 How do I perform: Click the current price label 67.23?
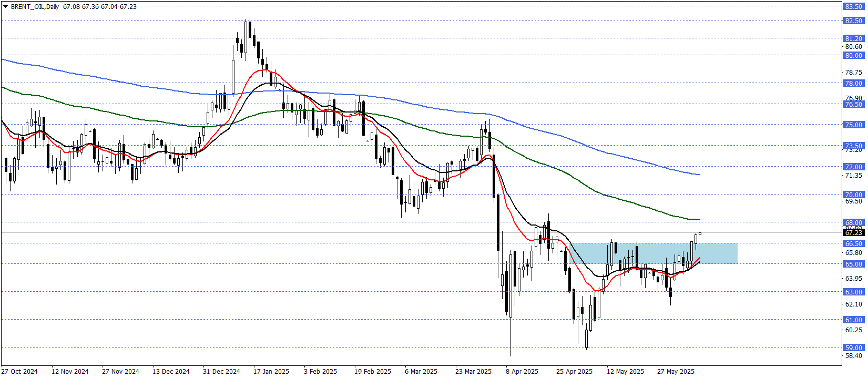tap(854, 232)
